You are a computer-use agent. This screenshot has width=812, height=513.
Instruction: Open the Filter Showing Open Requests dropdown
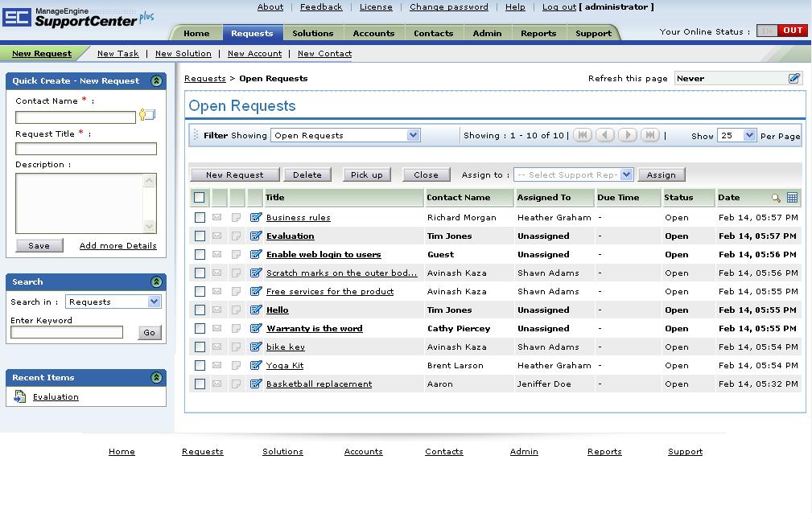[345, 135]
